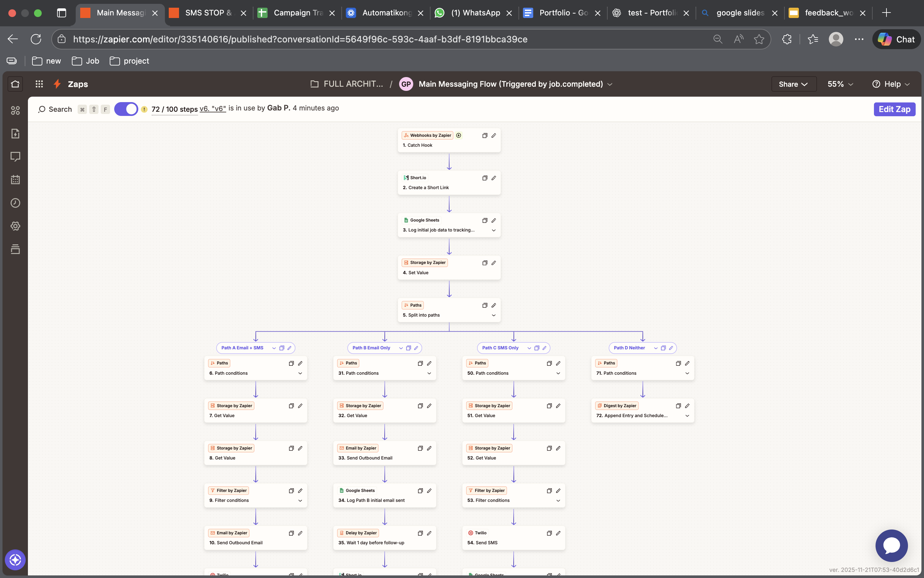Open Zapier home icon in top bar

point(15,84)
